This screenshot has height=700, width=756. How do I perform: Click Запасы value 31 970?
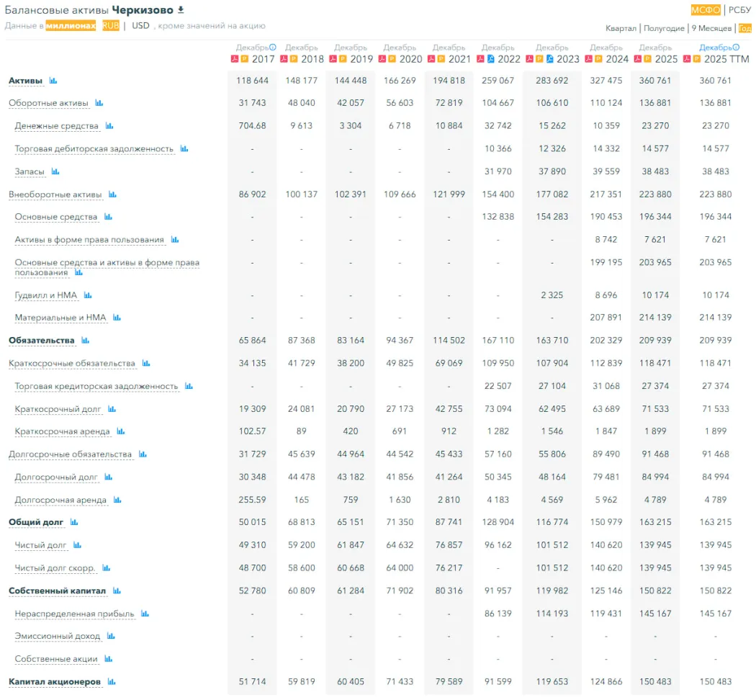coord(498,171)
